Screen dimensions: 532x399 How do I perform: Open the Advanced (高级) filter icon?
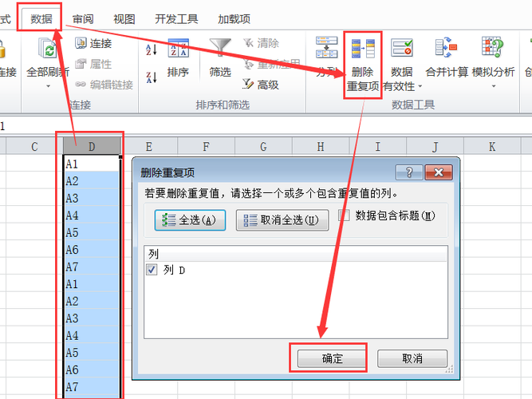click(248, 84)
